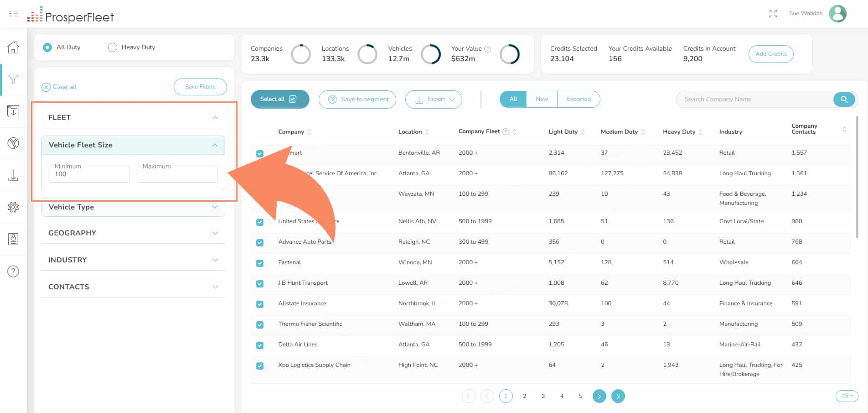
Task: Go to results page 5
Action: (581, 396)
